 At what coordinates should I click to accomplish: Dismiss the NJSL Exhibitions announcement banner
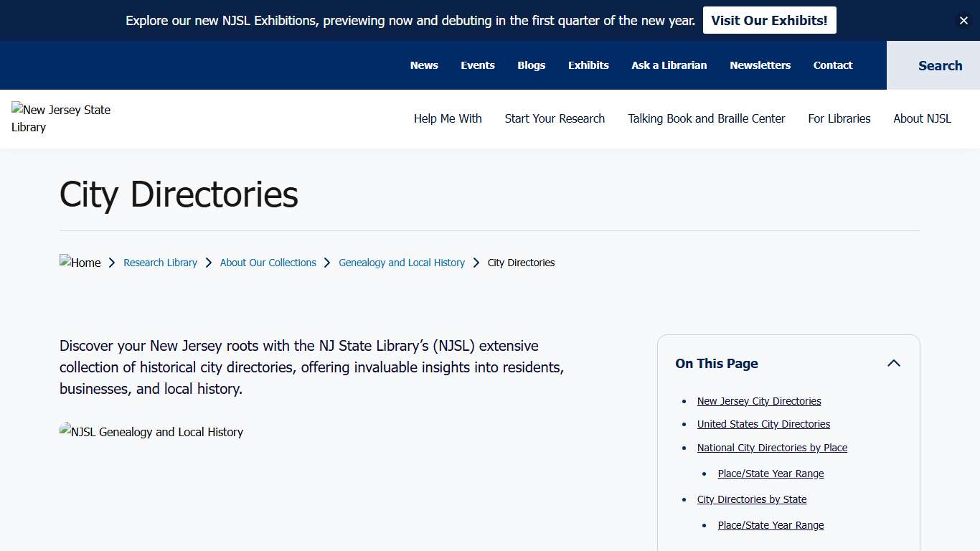tap(963, 20)
